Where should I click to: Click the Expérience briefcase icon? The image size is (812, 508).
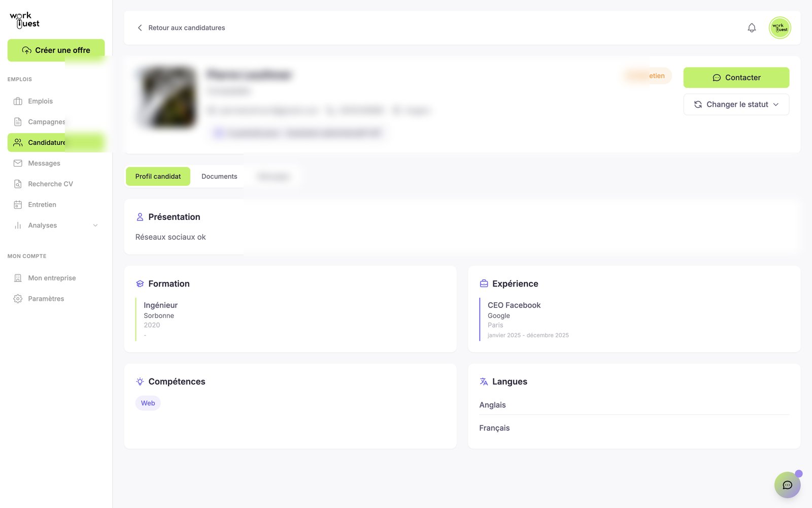pyautogui.click(x=484, y=283)
